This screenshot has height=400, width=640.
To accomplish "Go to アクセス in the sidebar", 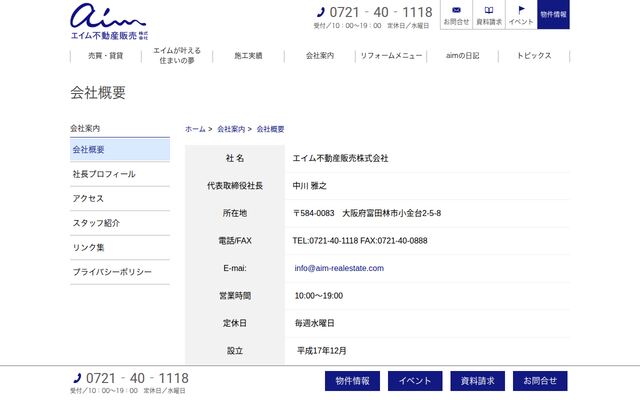I will pyautogui.click(x=120, y=199).
